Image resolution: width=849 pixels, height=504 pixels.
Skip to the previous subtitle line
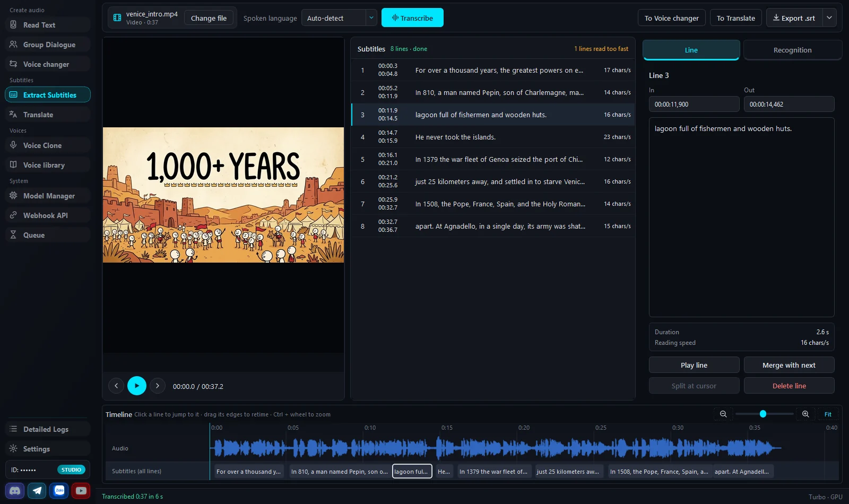point(116,386)
